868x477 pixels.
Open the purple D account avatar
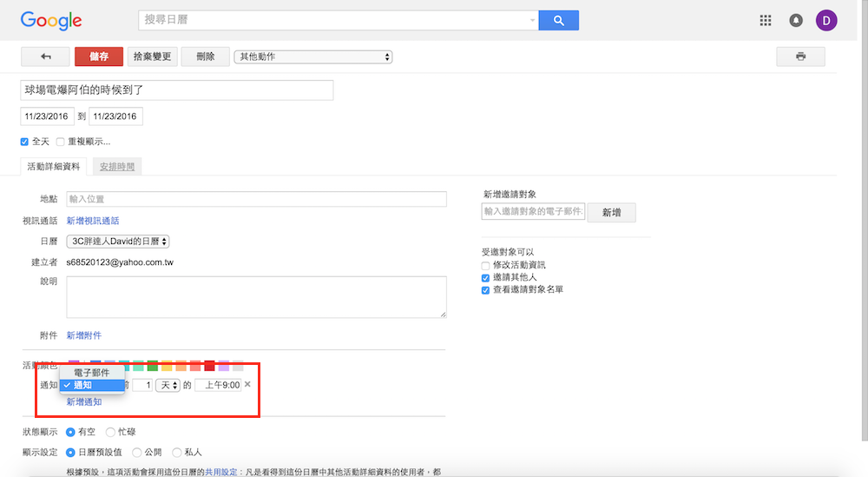tap(826, 21)
